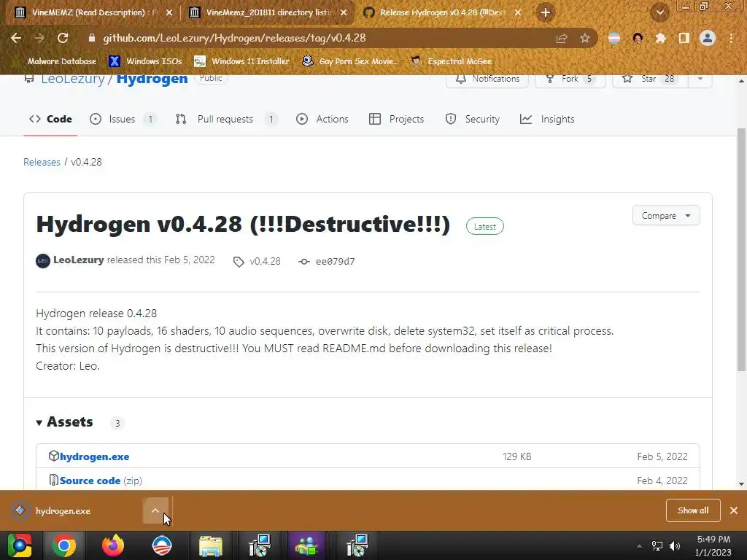This screenshot has height=560, width=747.
Task: Go to the Releases breadcrumb link
Action: click(42, 162)
